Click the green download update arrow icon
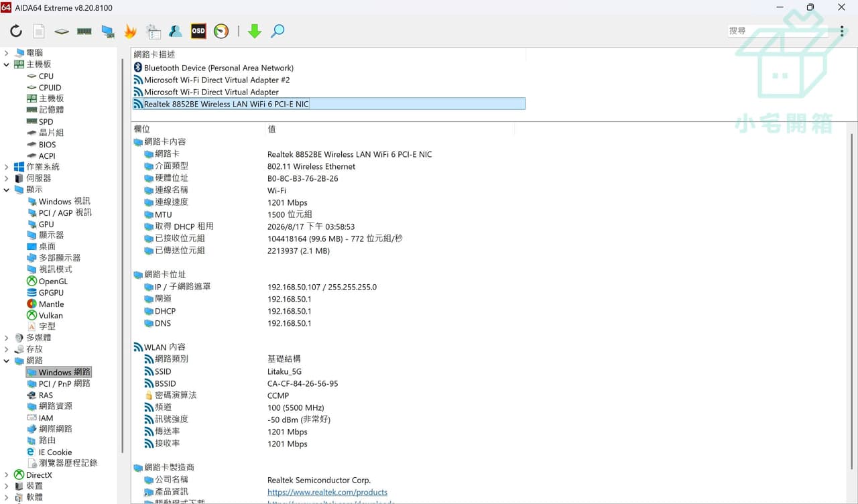The image size is (858, 504). click(255, 31)
